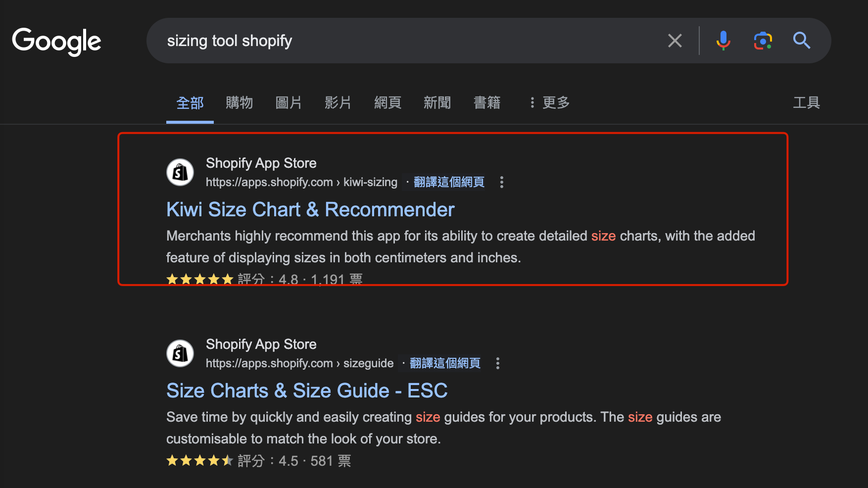Select the 影片 videos tab
868x488 pixels.
pos(338,103)
